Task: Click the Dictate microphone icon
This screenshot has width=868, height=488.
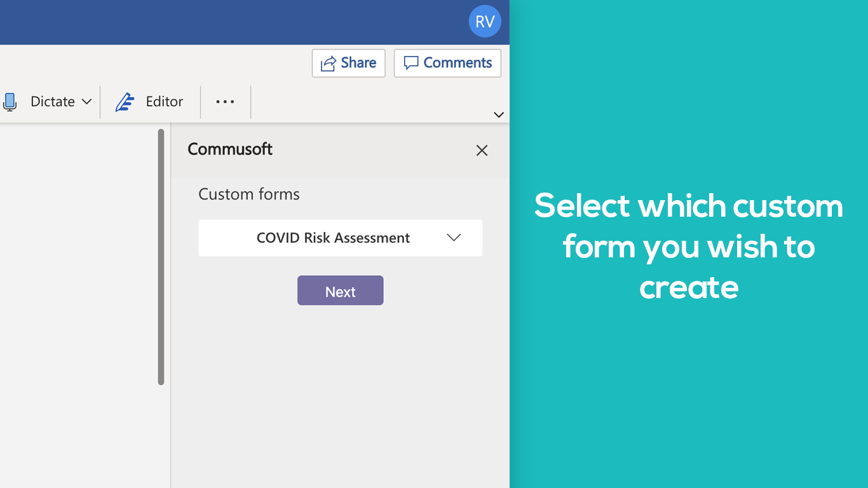Action: [x=10, y=102]
